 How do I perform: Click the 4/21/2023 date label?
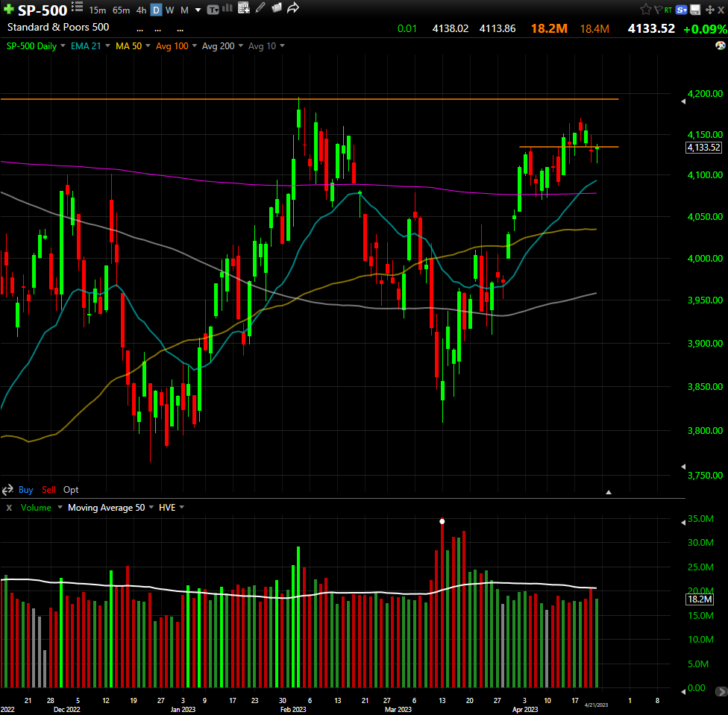[x=596, y=705]
